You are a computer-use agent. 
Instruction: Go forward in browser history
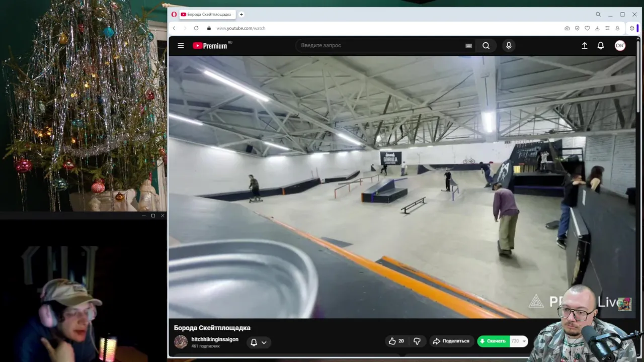click(185, 28)
